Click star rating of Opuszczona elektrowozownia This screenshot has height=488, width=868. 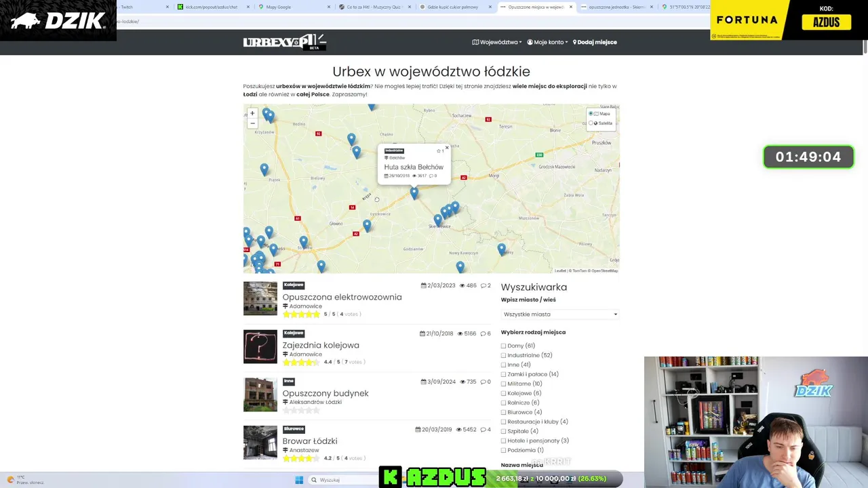[301, 314]
